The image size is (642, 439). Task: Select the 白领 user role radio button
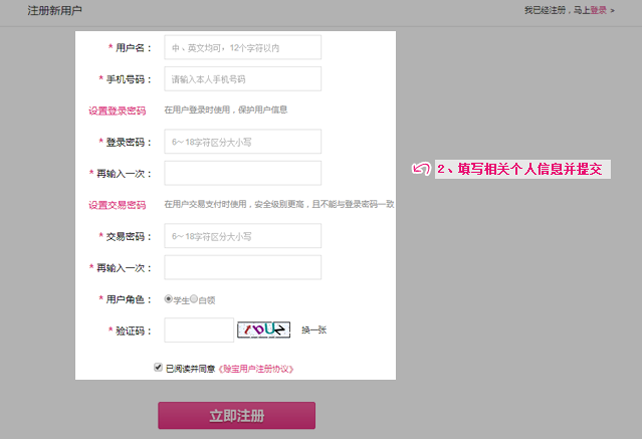pos(194,299)
